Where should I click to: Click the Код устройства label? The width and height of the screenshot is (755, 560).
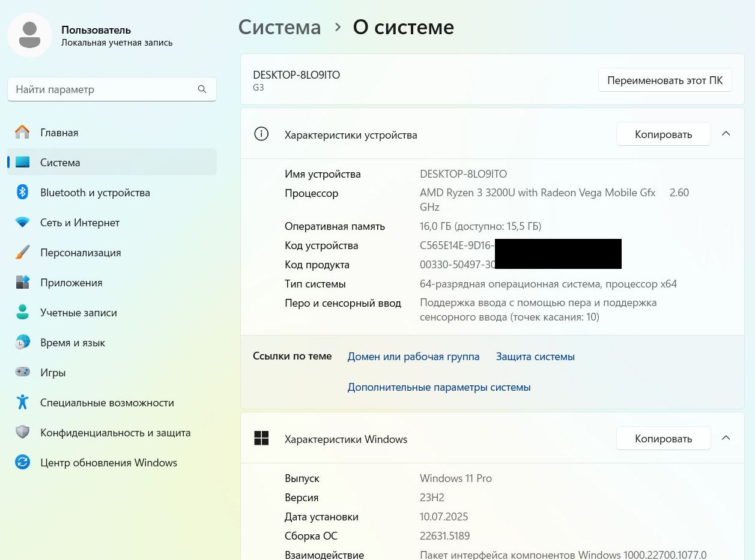coord(321,245)
